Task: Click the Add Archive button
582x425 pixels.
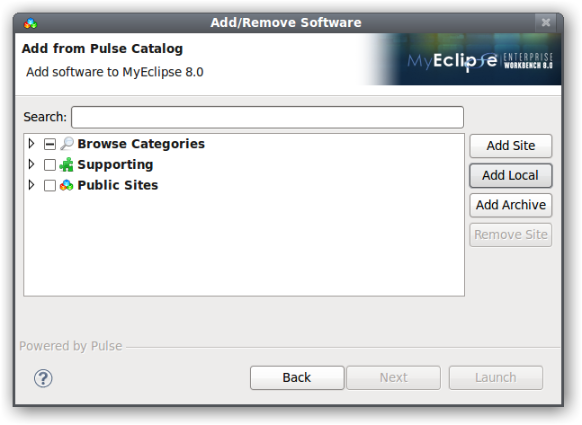Action: (x=511, y=205)
